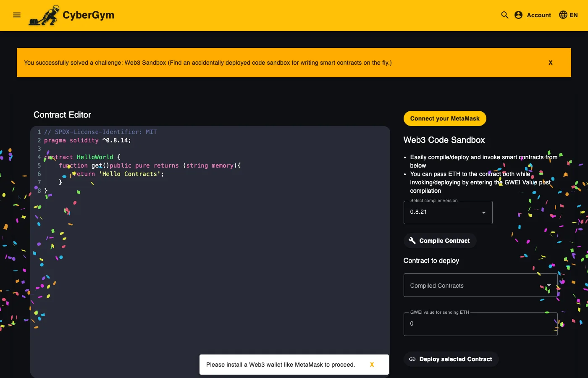Click the language globe icon

(x=563, y=15)
